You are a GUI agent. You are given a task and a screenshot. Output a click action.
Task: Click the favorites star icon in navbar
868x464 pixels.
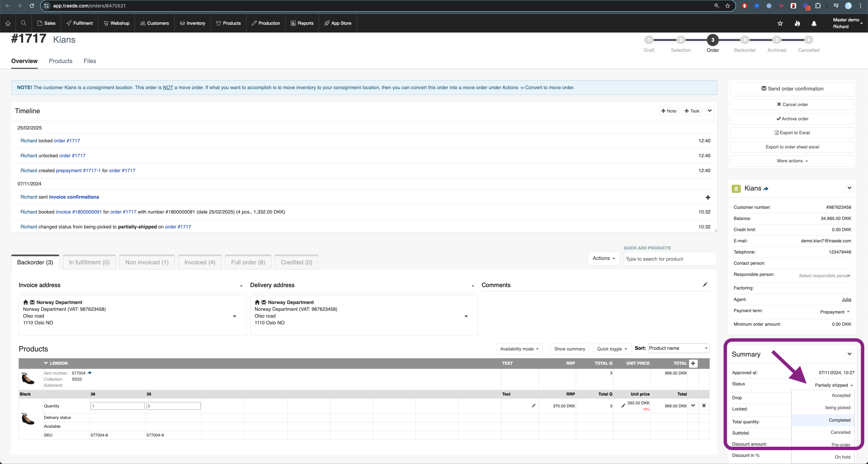780,23
